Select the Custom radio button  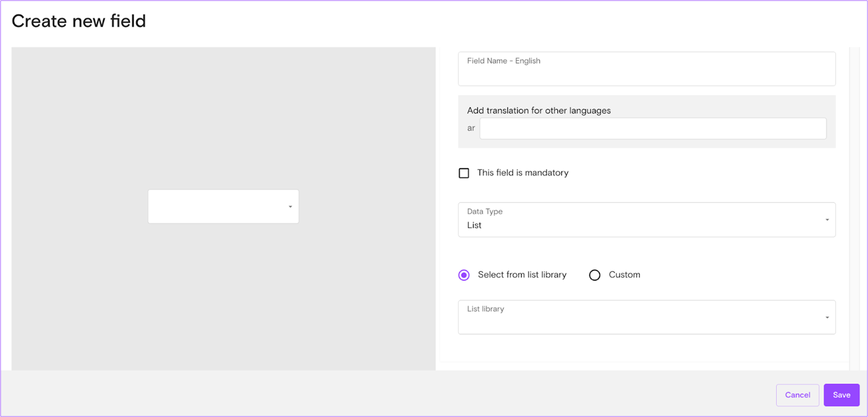[x=595, y=275]
